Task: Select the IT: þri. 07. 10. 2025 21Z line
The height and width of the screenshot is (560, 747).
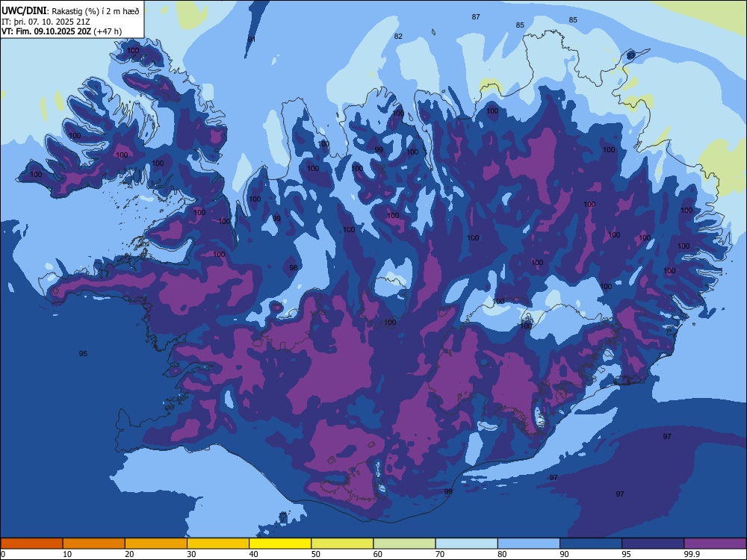Action: (x=46, y=22)
